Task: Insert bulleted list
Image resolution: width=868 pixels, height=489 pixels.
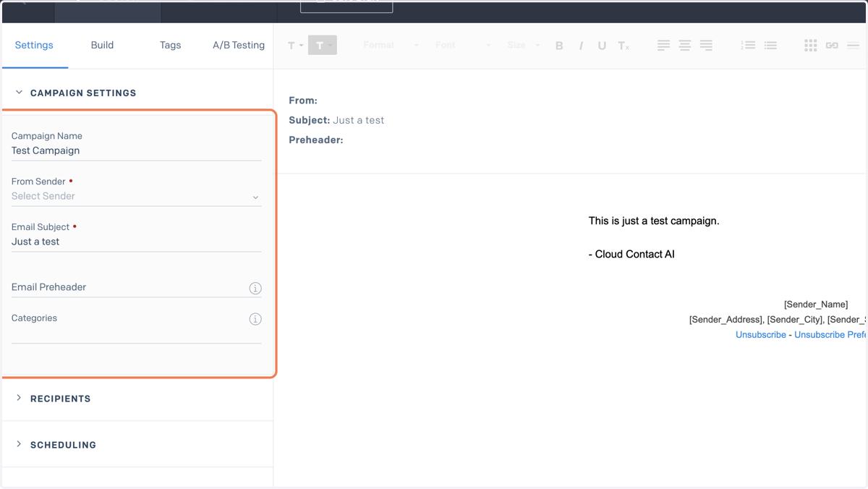Action: tap(770, 45)
